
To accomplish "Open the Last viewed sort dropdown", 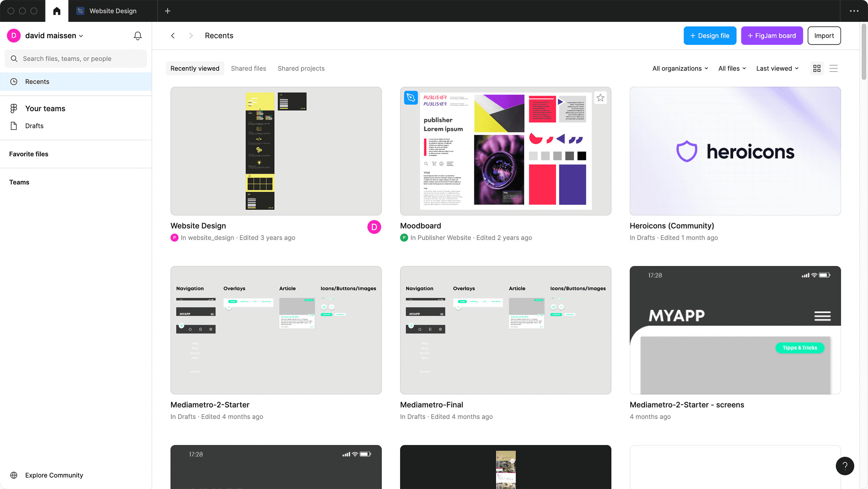I will click(x=777, y=68).
